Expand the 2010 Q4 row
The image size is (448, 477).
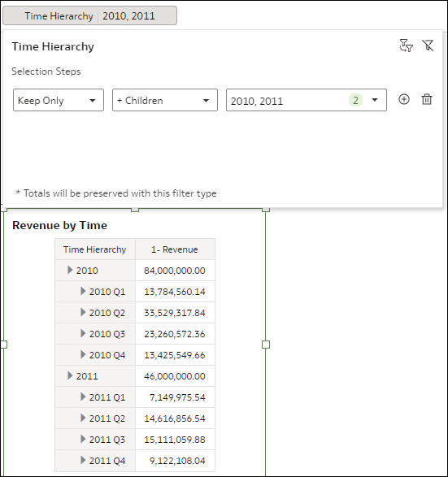click(x=83, y=355)
